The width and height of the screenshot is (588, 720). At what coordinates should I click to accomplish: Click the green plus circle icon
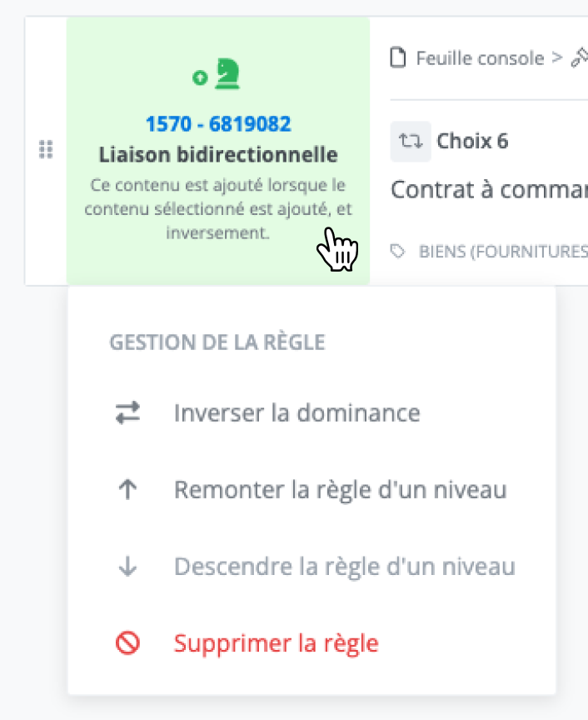click(200, 77)
